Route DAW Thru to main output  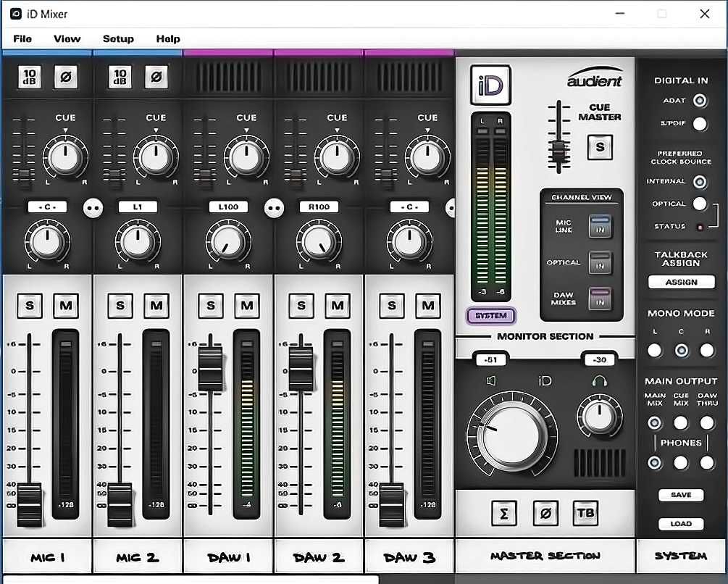(x=707, y=422)
